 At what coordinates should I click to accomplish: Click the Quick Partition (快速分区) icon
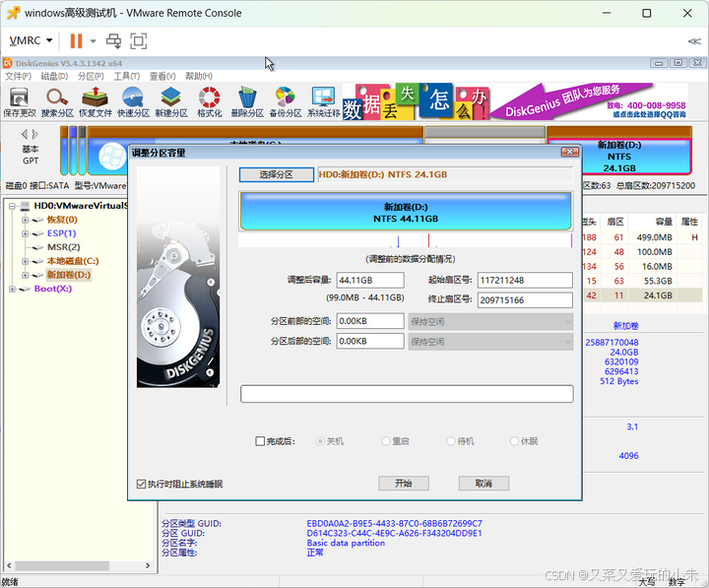click(x=133, y=101)
